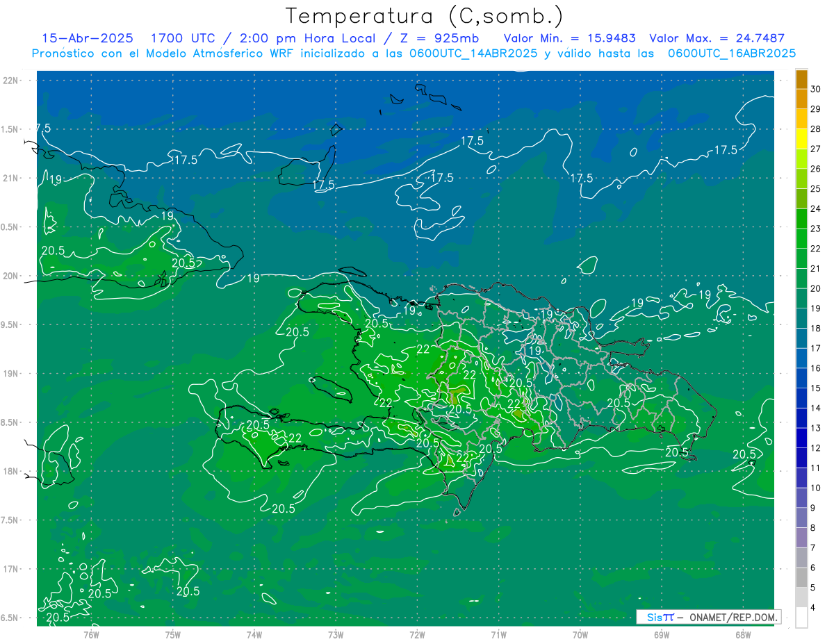This screenshot has height=644, width=834.
Task: Click the 20N latitude axis label
Action: pos(10,276)
